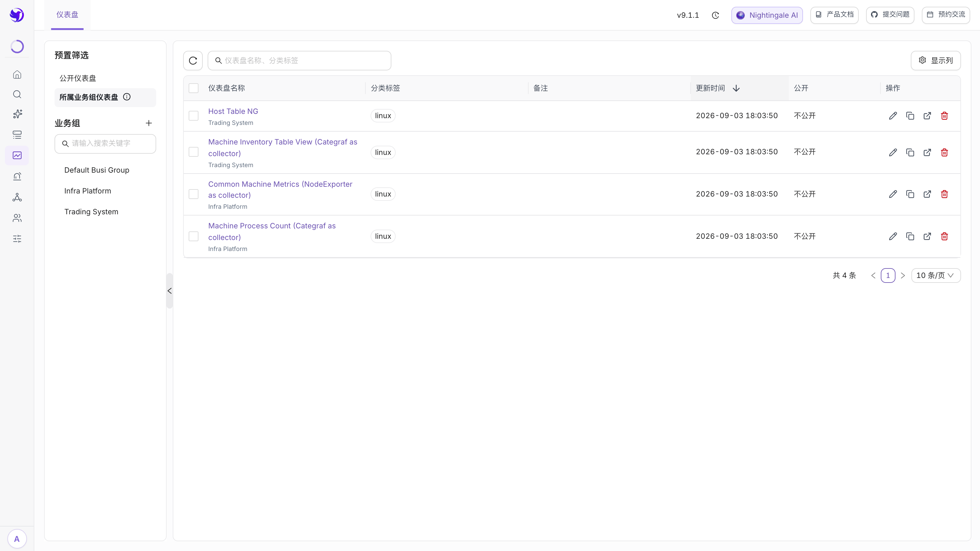Open the 显示列 column settings

tap(936, 61)
